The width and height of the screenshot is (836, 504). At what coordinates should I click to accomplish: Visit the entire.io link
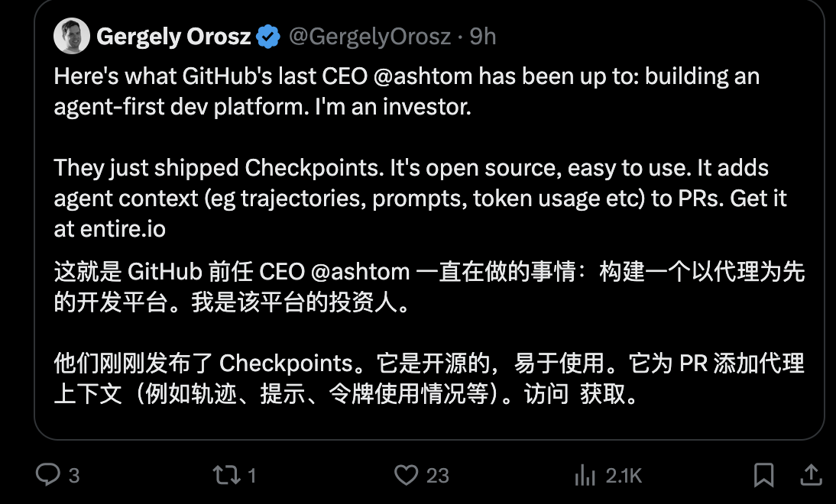click(121, 228)
